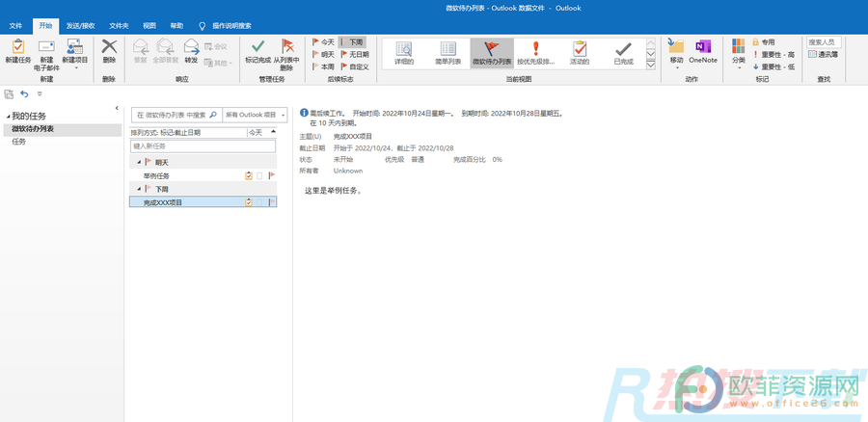
Task: Click 从列表中删除 flag icon
Action: [x=286, y=46]
